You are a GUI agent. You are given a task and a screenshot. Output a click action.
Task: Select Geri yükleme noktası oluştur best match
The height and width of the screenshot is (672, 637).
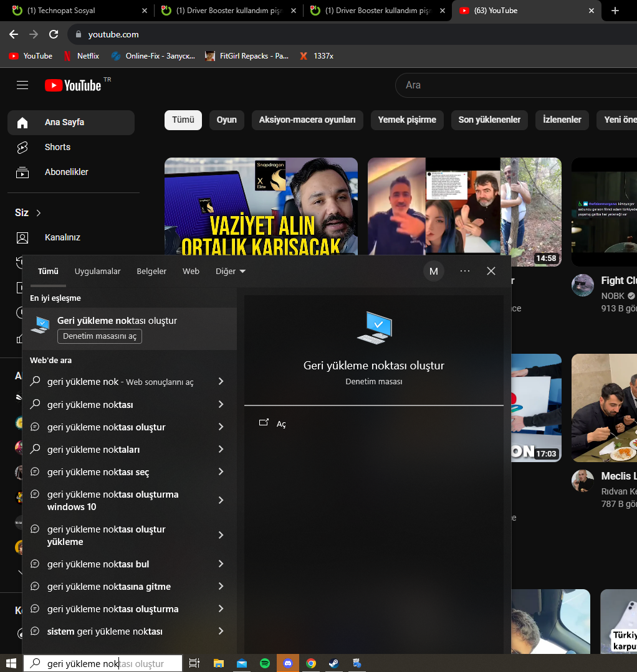[x=130, y=329]
